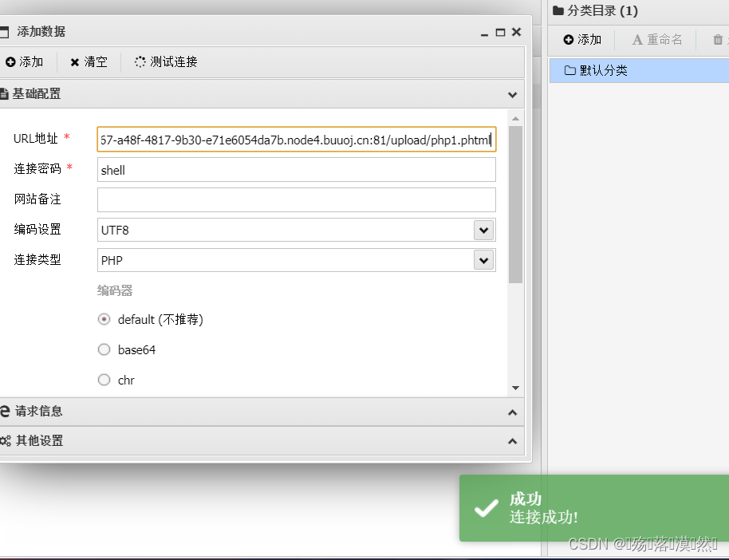Collapse the 基础配置 section
Viewport: 729px width, 560px height.
pos(512,95)
